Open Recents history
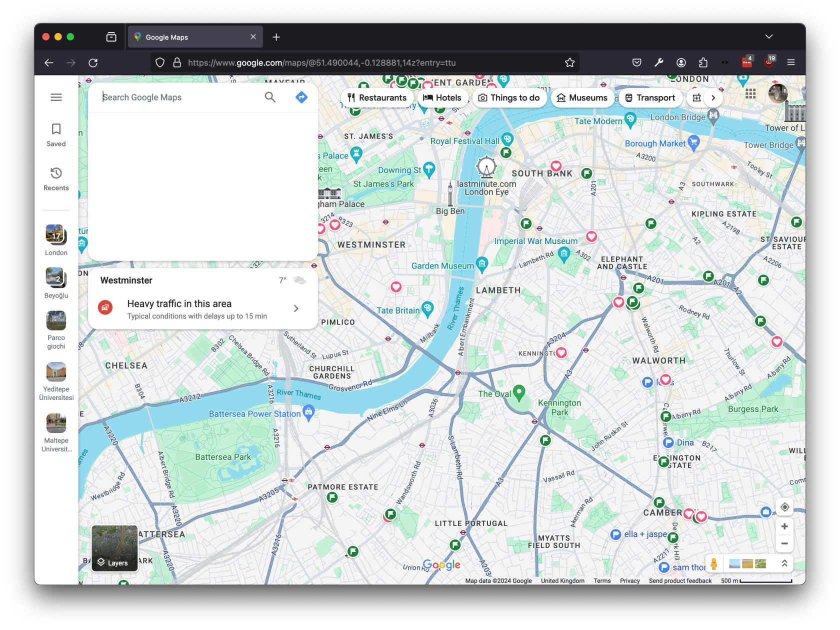 (x=56, y=179)
